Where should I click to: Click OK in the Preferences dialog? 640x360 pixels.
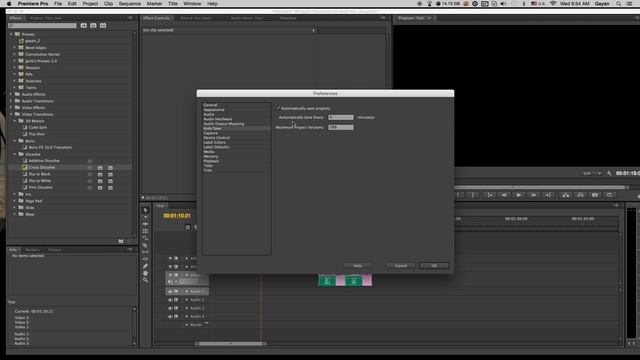pyautogui.click(x=434, y=266)
